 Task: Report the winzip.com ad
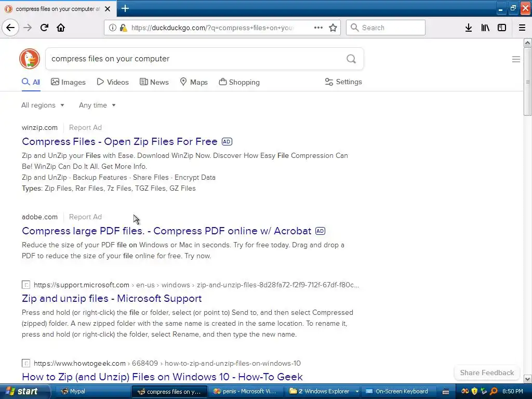[x=85, y=128]
